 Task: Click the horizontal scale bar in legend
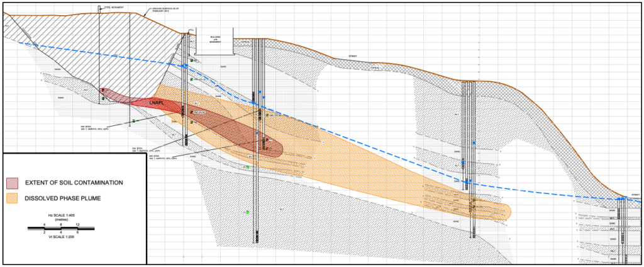pyautogui.click(x=60, y=229)
